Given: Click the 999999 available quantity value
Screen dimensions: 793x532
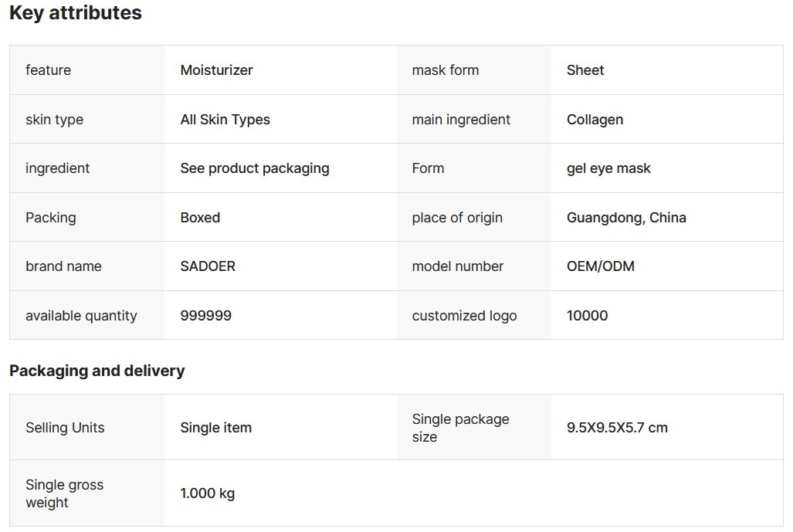Looking at the screenshot, I should (205, 316).
